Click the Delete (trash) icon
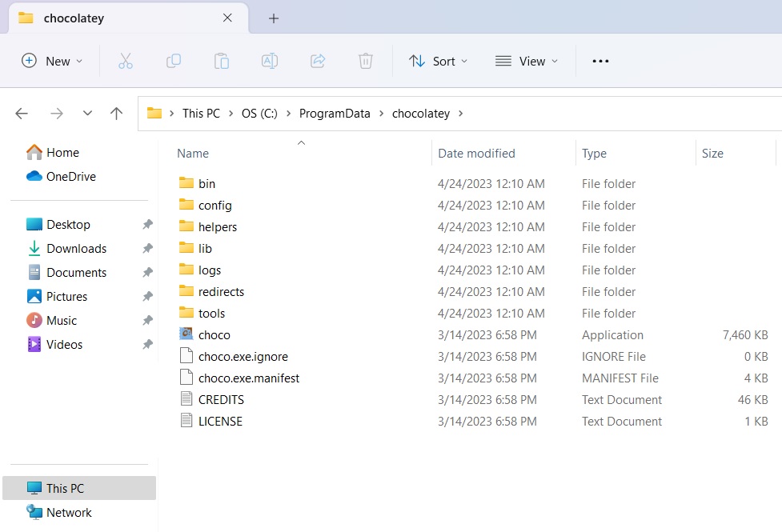This screenshot has width=782, height=532. coord(365,60)
